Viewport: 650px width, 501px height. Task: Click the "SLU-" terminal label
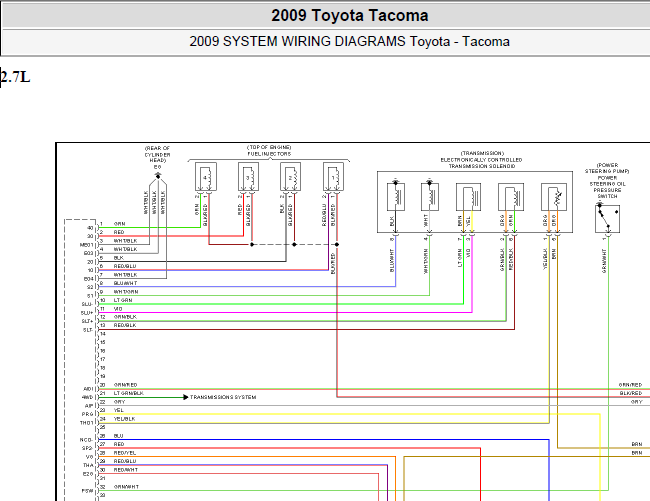coord(87,304)
